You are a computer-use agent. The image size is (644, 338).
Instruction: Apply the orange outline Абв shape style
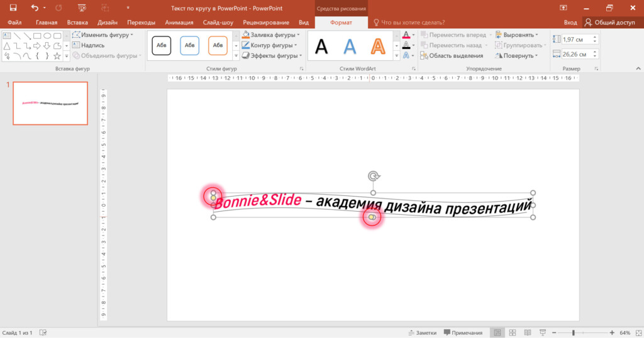click(218, 45)
